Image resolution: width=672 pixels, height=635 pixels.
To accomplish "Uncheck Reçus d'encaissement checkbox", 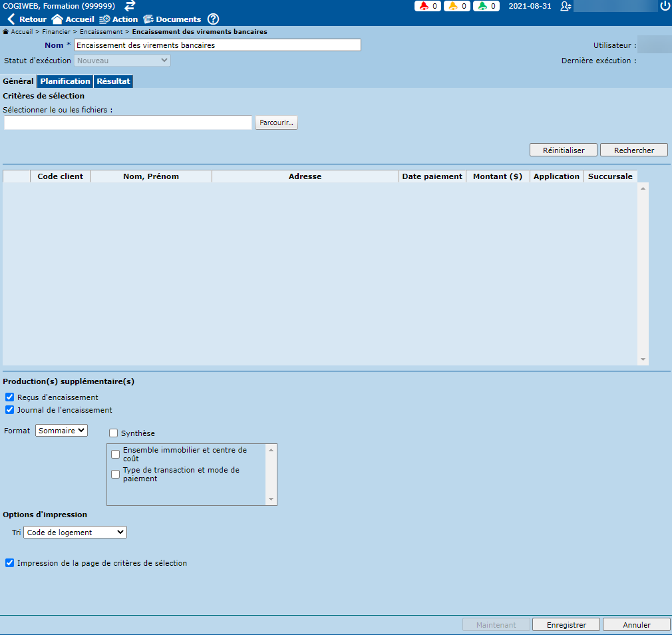I will click(x=9, y=397).
